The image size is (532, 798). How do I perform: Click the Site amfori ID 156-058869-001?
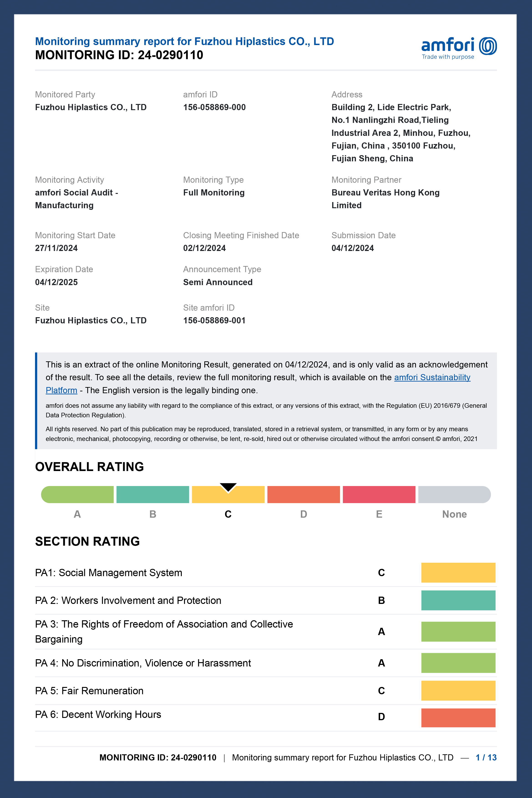[214, 320]
